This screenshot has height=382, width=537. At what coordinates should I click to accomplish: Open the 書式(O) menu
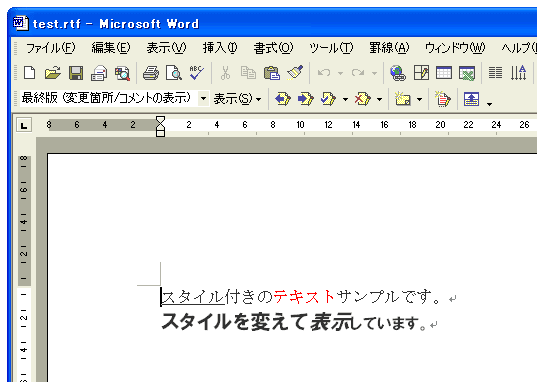click(273, 48)
